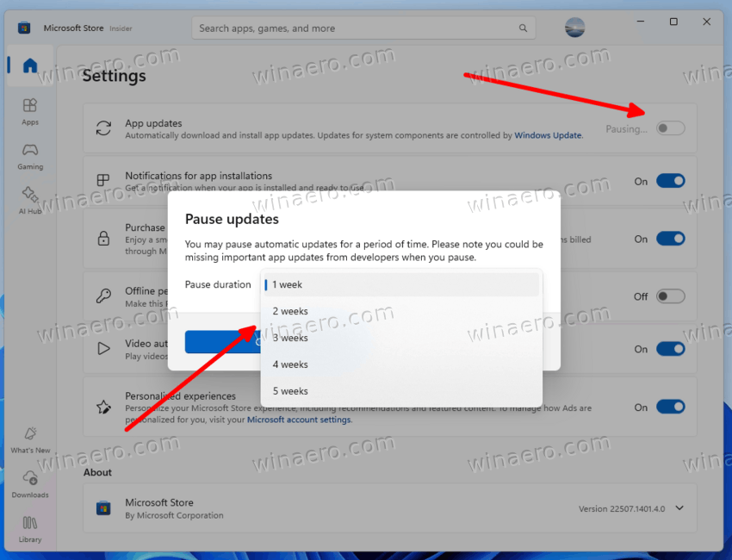The image size is (732, 560).
Task: Click the Notifications for app installations icon
Action: pos(103,180)
